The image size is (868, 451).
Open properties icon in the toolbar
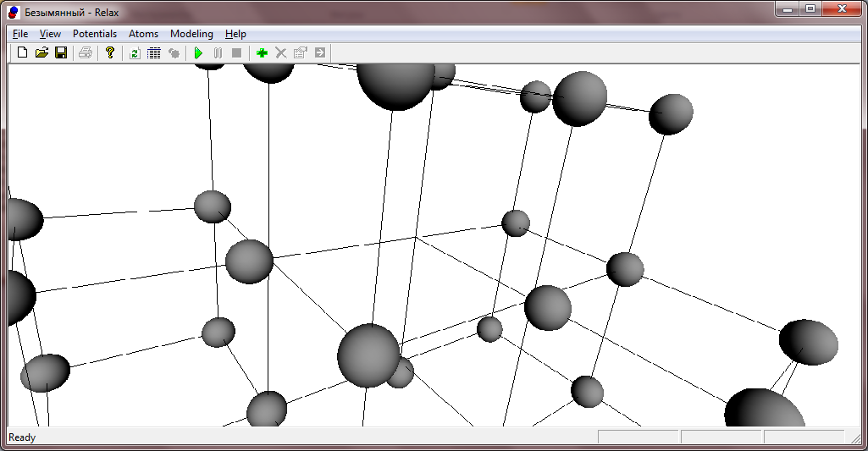coord(300,52)
